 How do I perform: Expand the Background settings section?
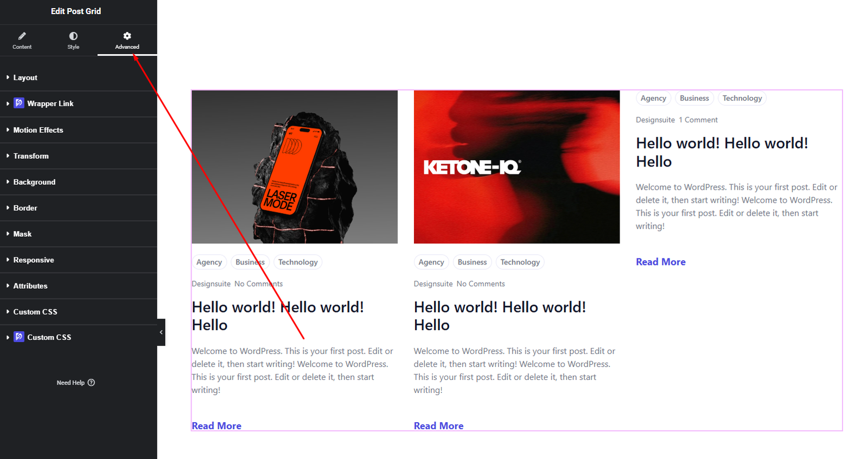point(34,182)
